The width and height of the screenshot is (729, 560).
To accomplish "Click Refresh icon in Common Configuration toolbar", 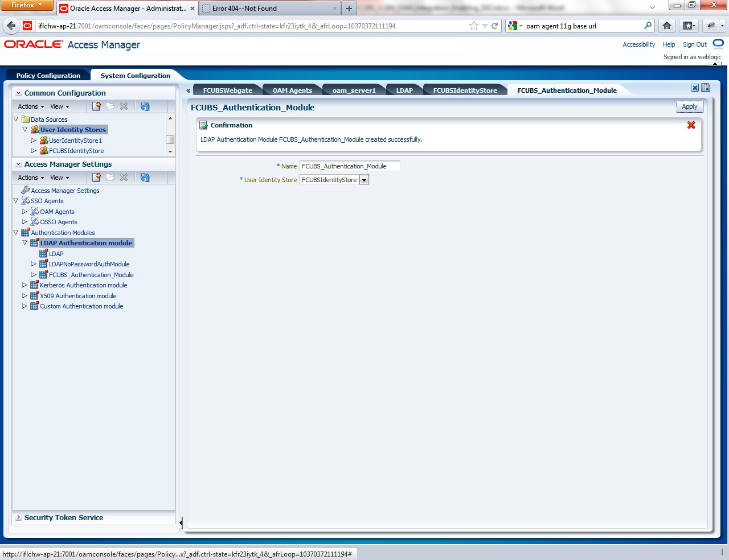I will [x=145, y=106].
